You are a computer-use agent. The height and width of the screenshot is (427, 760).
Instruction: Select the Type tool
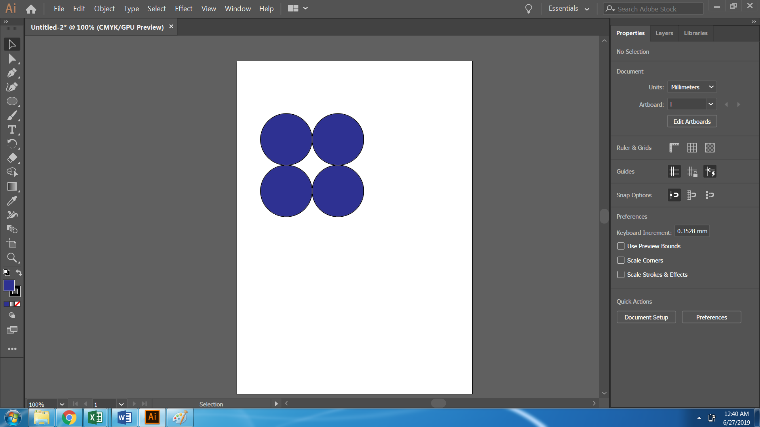pos(12,130)
